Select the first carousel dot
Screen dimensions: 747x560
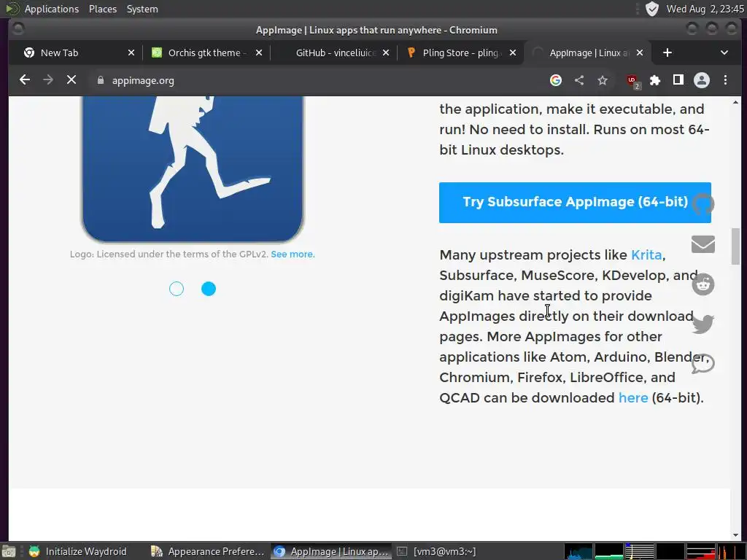pyautogui.click(x=177, y=289)
